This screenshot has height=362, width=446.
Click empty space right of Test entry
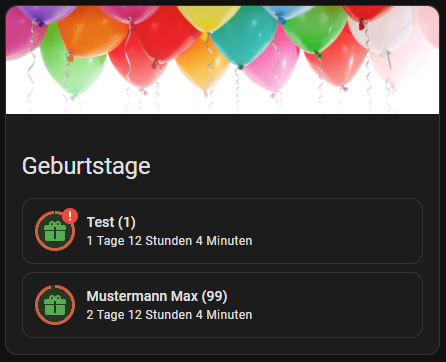click(x=337, y=231)
